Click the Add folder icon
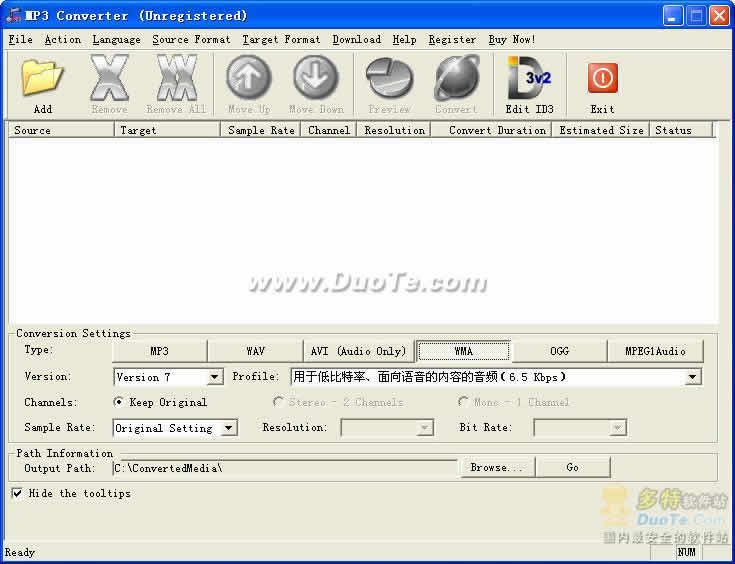Screen dimensions: 735x564 click(x=42, y=79)
